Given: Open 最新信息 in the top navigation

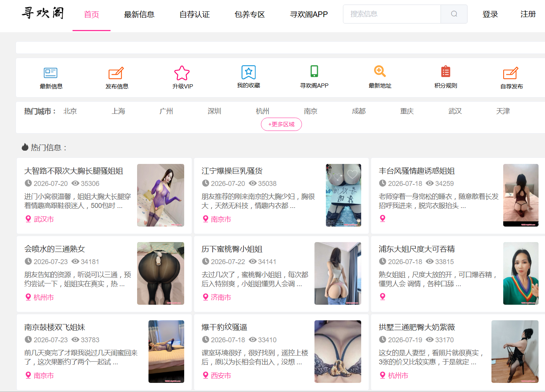Looking at the screenshot, I should [139, 14].
